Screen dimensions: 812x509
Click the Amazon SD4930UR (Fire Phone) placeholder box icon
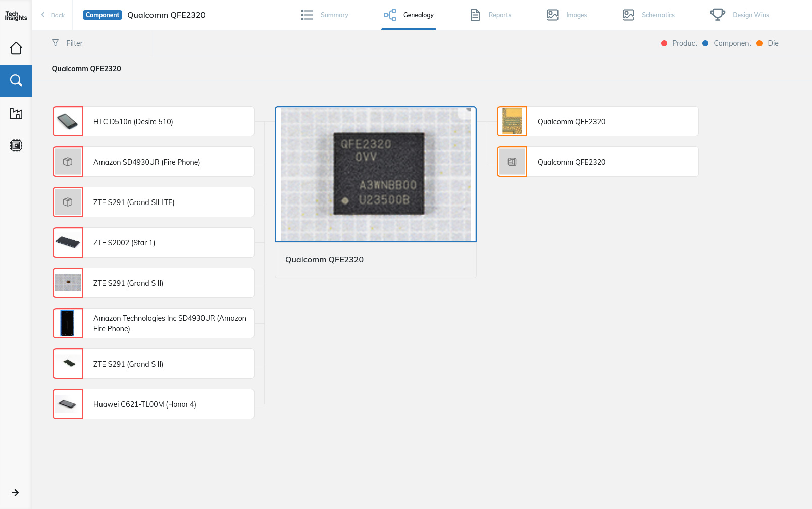pos(68,162)
